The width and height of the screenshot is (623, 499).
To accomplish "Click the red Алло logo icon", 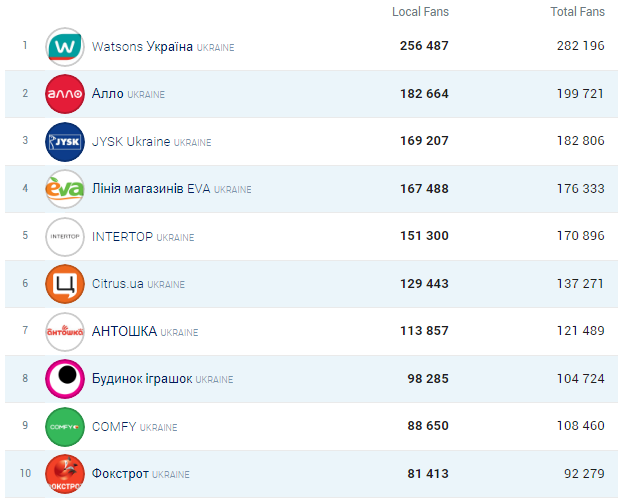I will tap(65, 94).
